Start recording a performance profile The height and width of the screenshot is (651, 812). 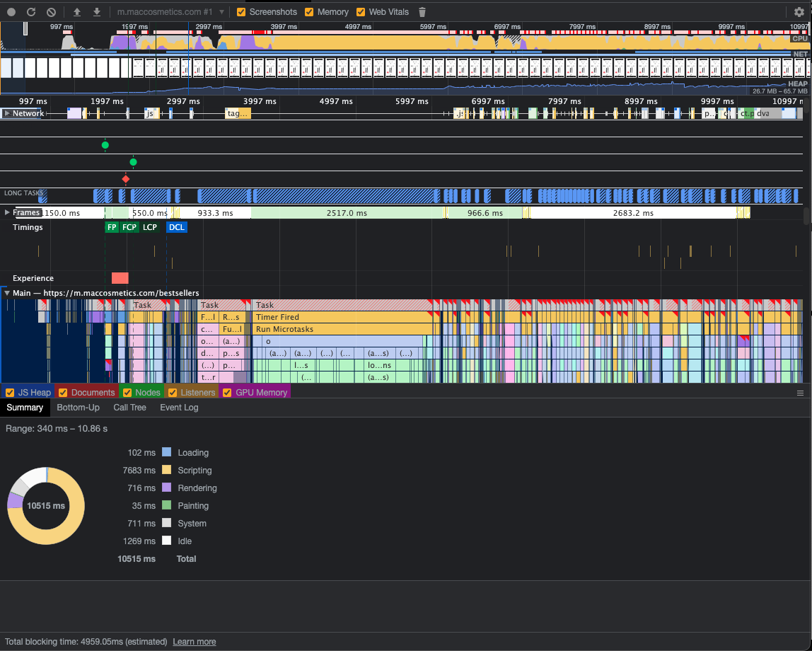[x=11, y=12]
